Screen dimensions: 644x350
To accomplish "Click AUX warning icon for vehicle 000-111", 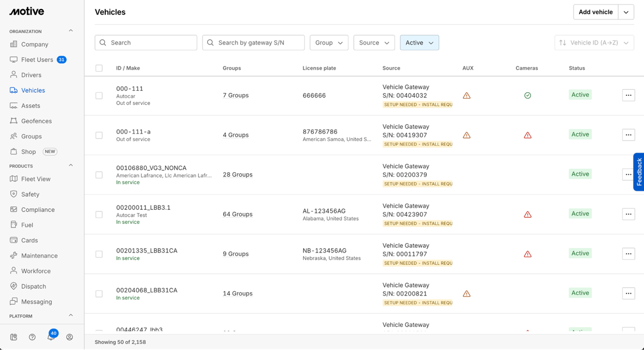I will [x=467, y=95].
